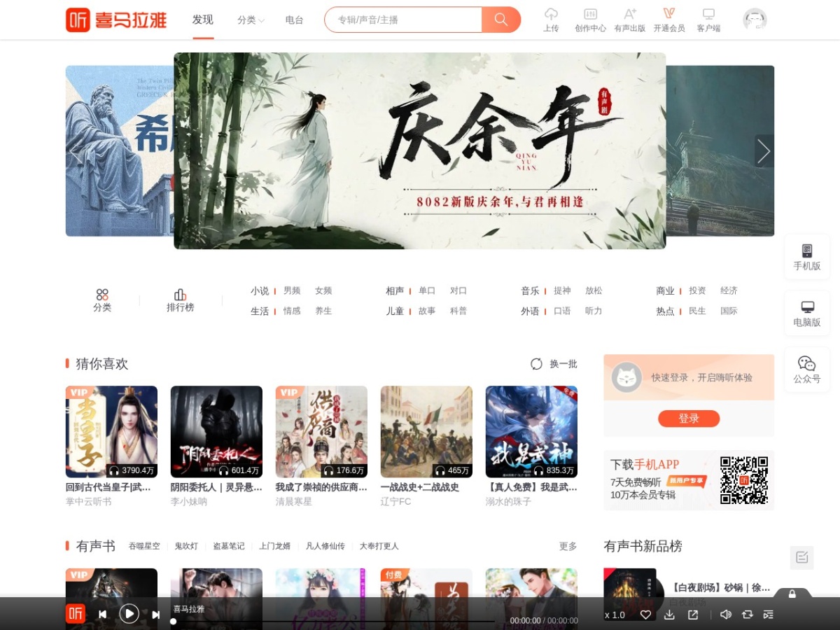Open the 创作中心 creator center icon
This screenshot has height=630, width=840.
point(590,14)
